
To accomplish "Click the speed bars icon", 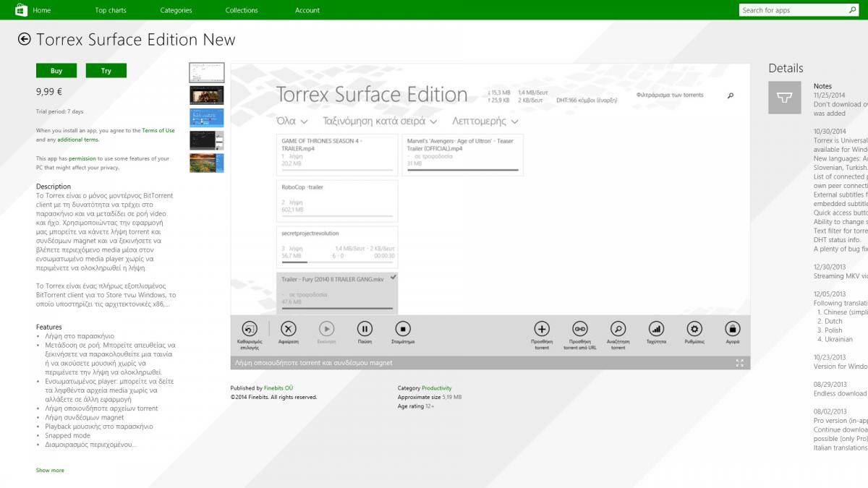I will point(656,328).
